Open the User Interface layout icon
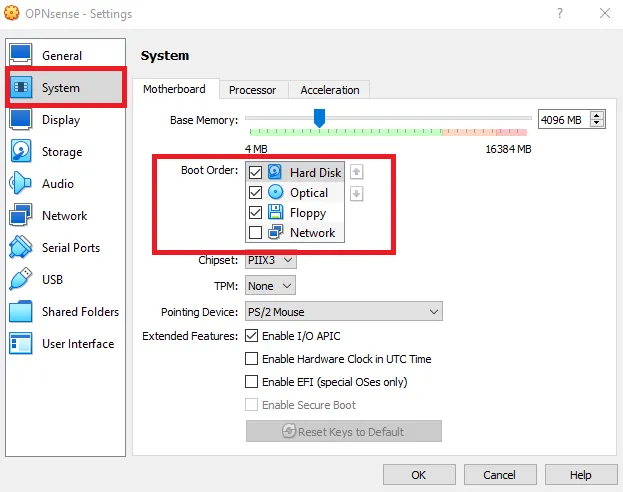 (x=21, y=343)
